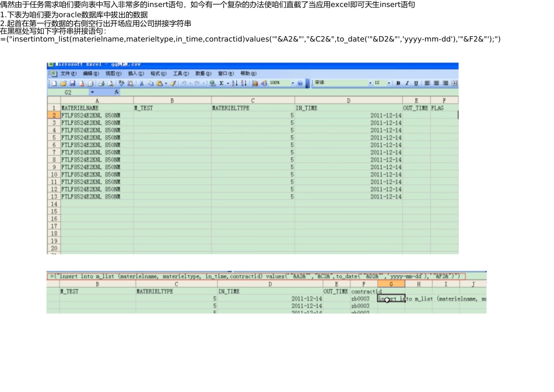Image resolution: width=554 pixels, height=392 pixels.
Task: Select row 2 header
Action: tap(54, 116)
